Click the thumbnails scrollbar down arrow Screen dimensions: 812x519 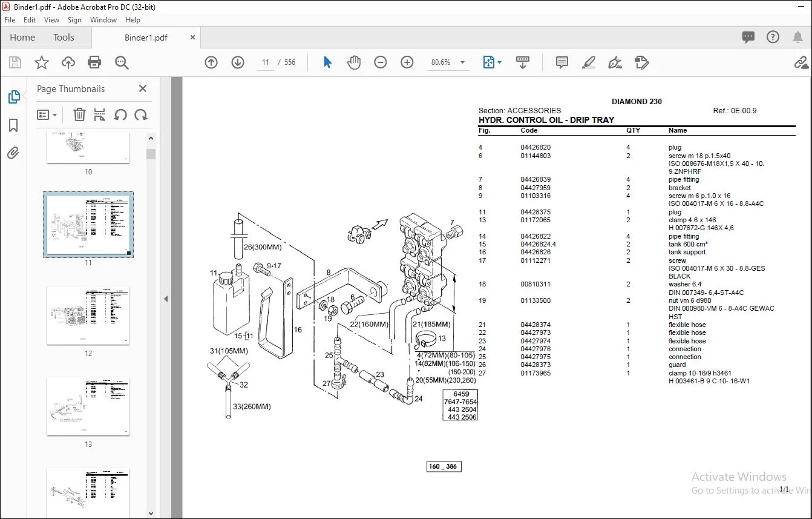[151, 514]
